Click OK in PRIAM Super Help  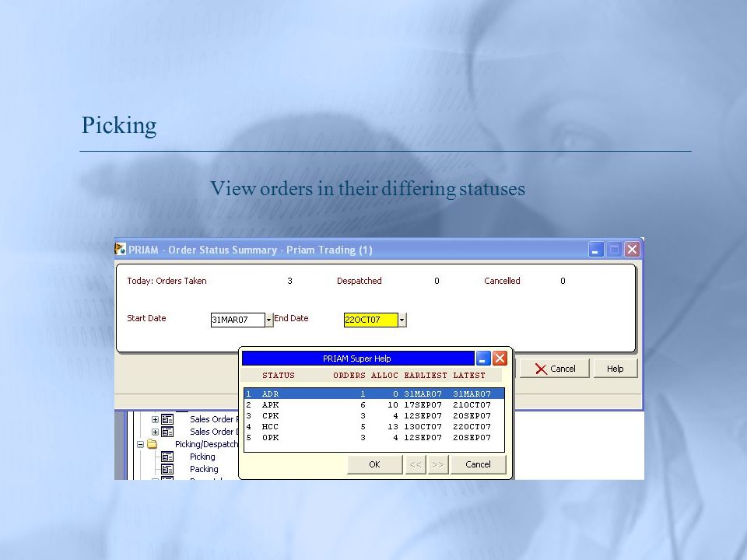coord(374,464)
